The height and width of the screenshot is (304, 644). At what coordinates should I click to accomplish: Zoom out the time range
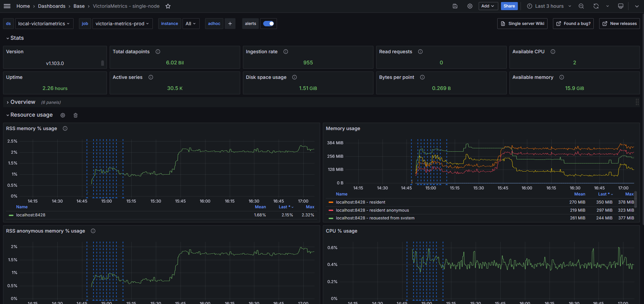581,6
